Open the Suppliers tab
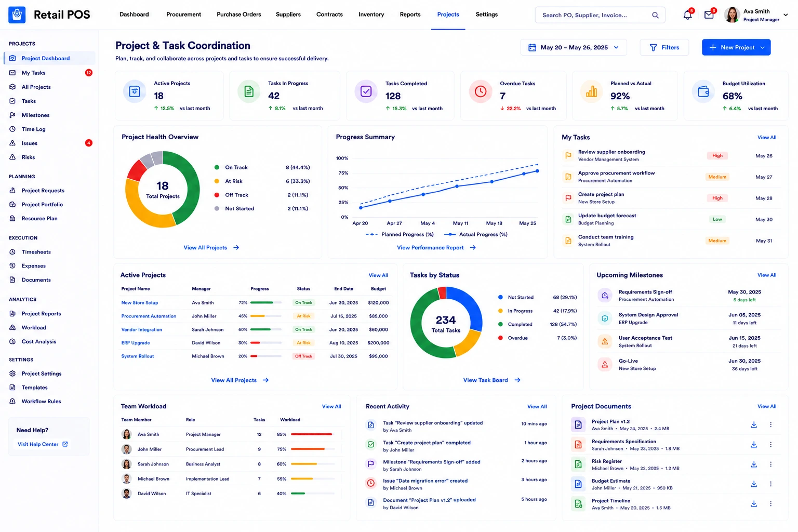 [x=288, y=15]
